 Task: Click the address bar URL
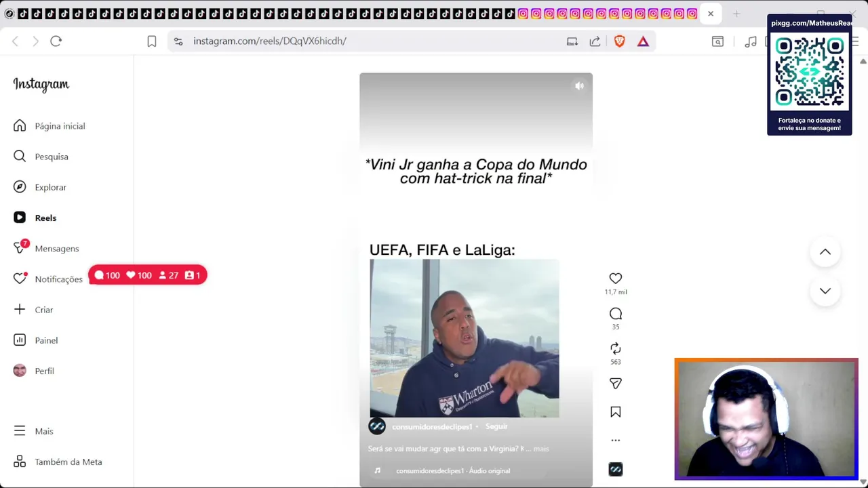point(270,41)
